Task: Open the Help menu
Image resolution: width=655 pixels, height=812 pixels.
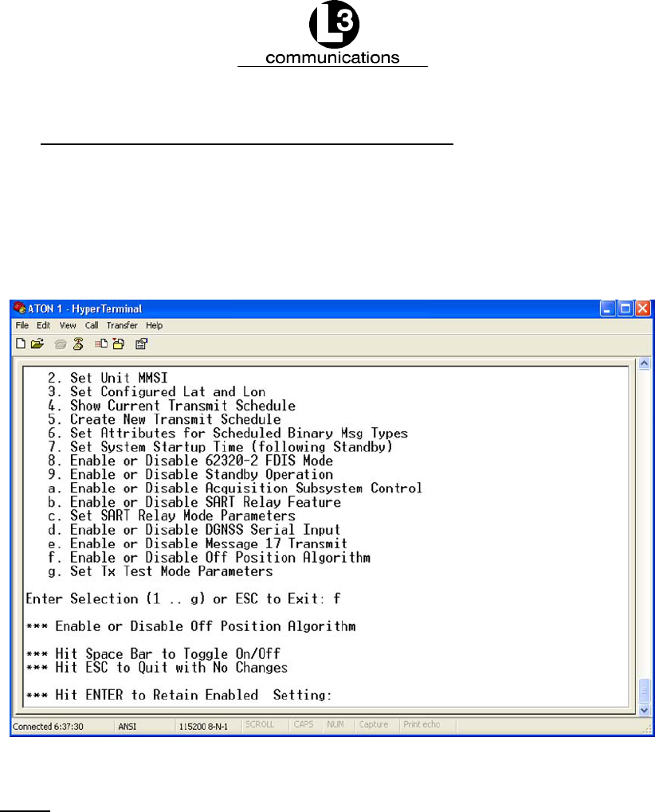Action: click(154, 325)
